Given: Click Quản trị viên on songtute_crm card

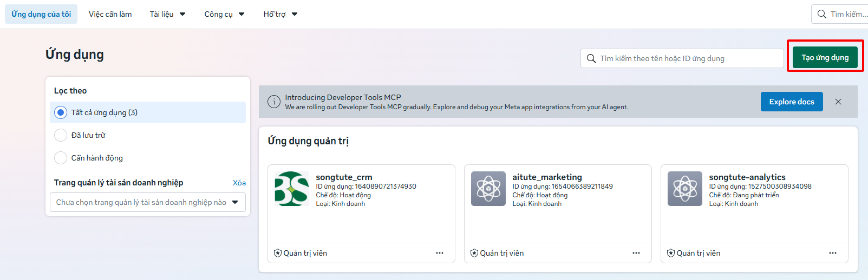Looking at the screenshot, I should coord(305,253).
